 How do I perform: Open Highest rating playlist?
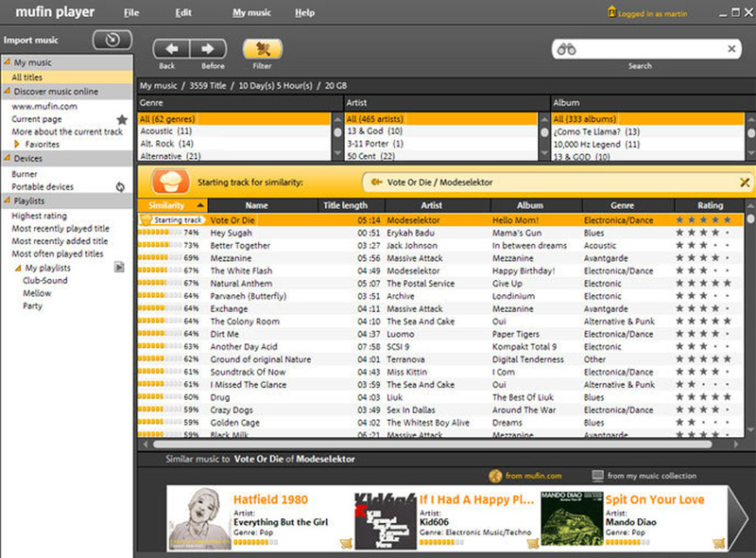point(39,216)
